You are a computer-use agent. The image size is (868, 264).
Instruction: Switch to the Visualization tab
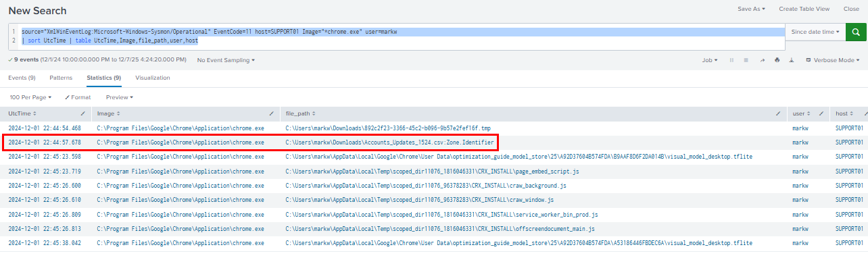point(153,78)
